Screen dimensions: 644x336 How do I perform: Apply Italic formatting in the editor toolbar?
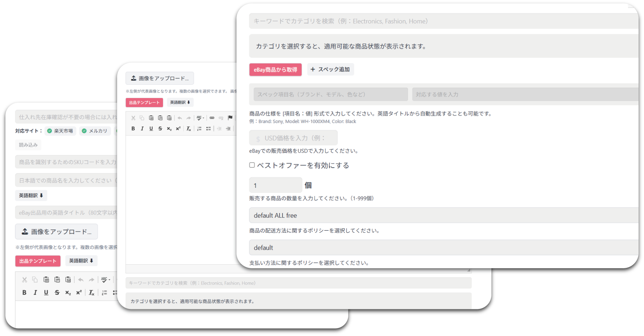(x=142, y=128)
